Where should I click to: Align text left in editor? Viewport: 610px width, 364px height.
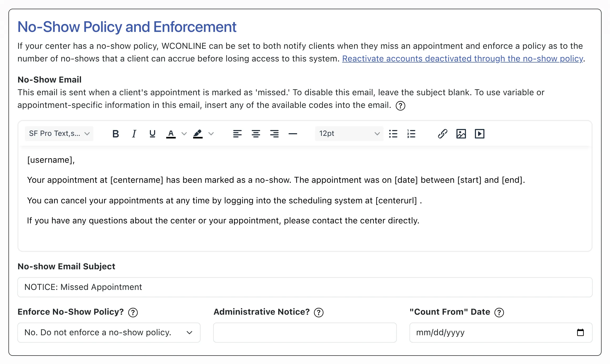pos(237,134)
